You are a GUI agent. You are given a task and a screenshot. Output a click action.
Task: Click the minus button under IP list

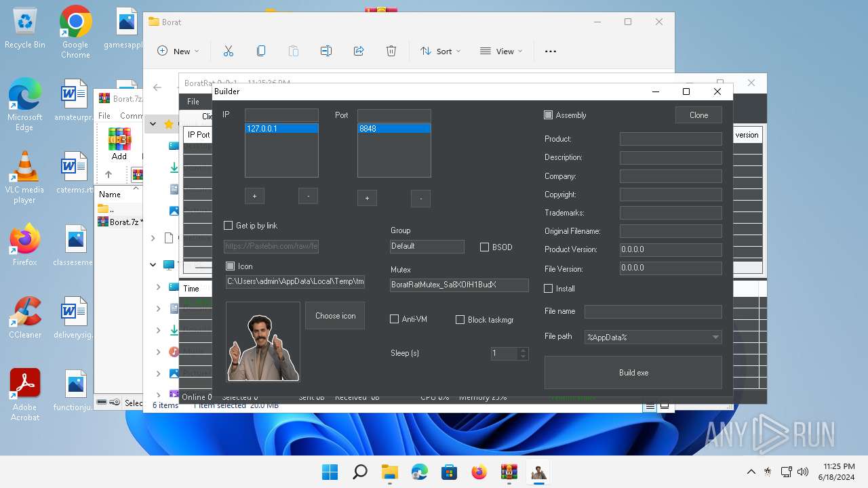(308, 197)
